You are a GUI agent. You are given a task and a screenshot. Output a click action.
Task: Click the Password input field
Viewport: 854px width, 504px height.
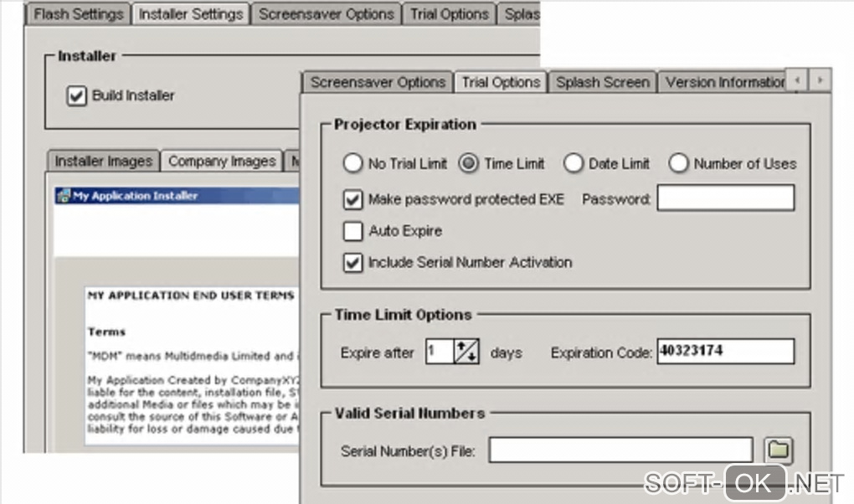tap(725, 198)
